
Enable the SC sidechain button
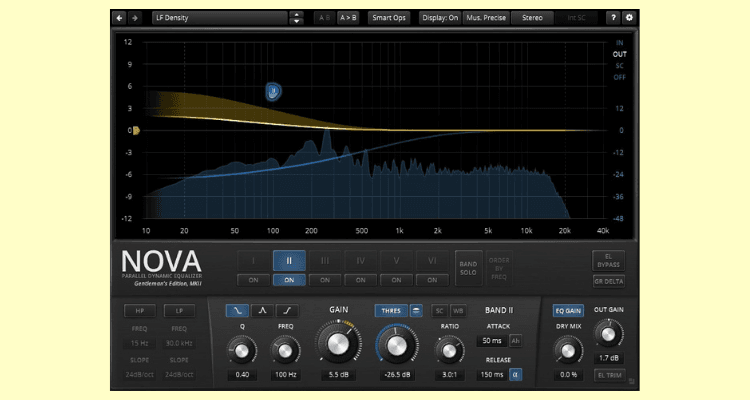[x=439, y=311]
